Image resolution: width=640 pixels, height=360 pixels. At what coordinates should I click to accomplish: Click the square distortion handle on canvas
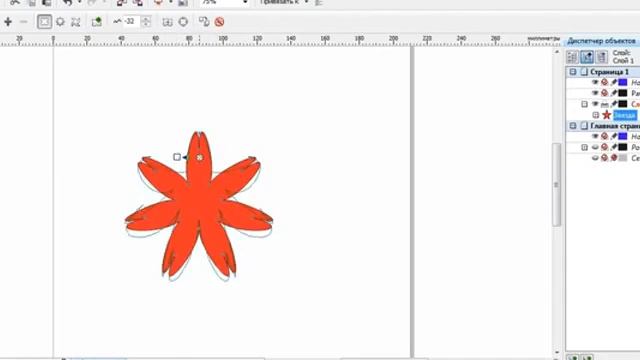point(177,157)
